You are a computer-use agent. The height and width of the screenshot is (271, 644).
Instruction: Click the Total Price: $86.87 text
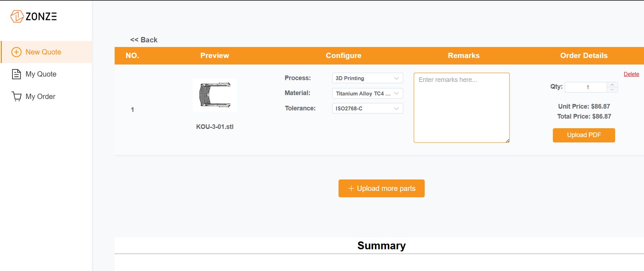(584, 116)
